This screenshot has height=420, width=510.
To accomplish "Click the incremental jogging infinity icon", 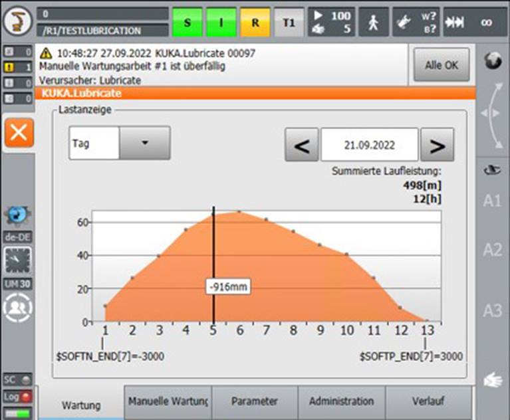I will (x=477, y=22).
